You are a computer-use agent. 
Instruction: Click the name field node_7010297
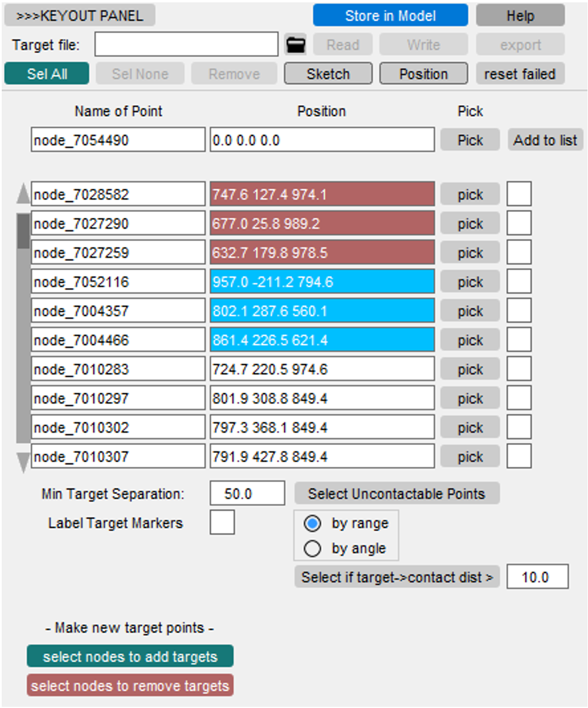click(118, 398)
